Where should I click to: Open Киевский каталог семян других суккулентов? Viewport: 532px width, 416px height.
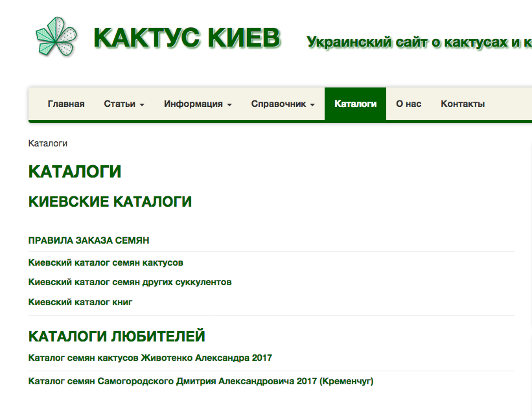point(130,283)
